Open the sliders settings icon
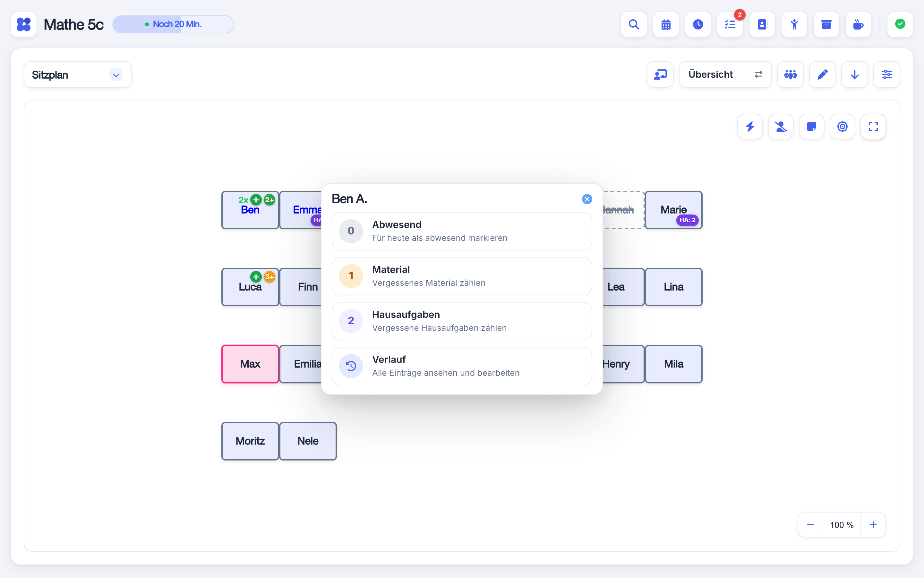 point(886,74)
